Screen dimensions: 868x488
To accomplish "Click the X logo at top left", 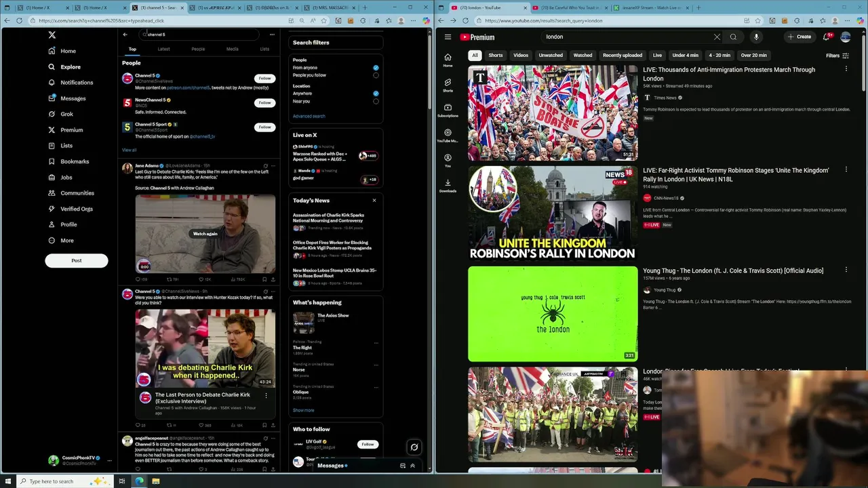I will 52,35.
